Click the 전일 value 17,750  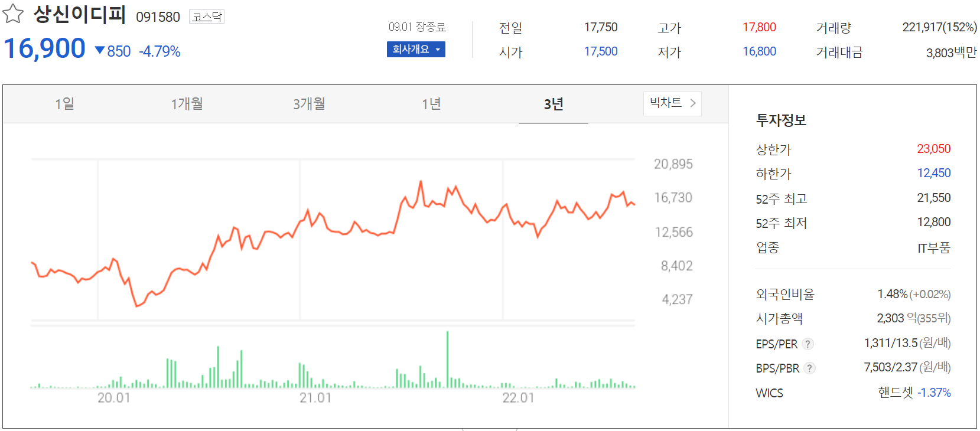click(x=601, y=27)
